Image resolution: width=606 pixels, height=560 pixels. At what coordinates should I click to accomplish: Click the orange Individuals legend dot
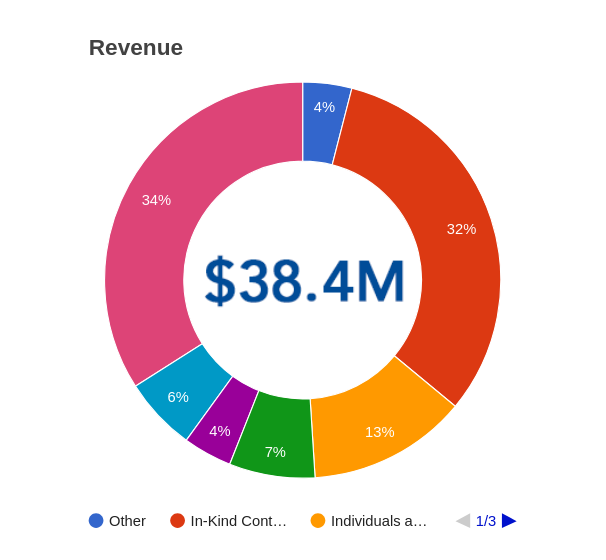pyautogui.click(x=318, y=521)
